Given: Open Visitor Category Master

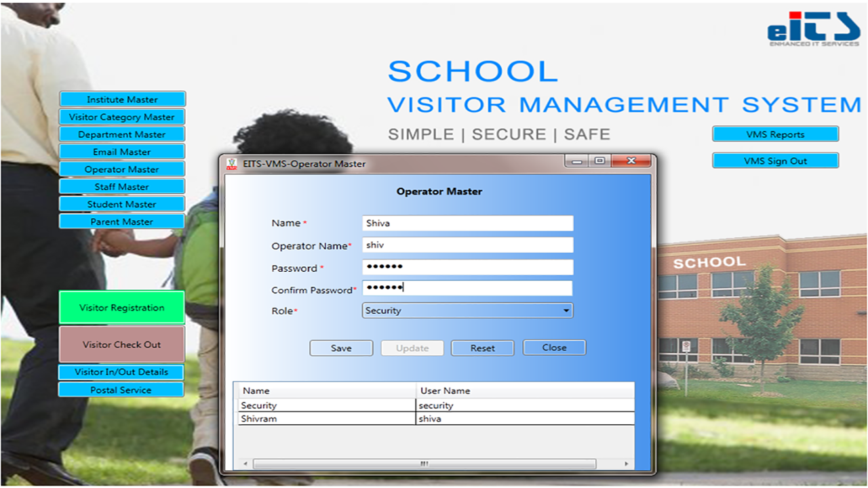Looking at the screenshot, I should click(122, 117).
